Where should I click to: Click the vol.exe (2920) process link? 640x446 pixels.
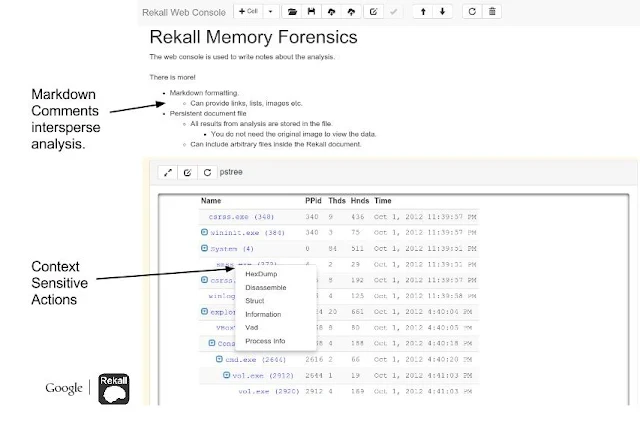tap(269, 391)
